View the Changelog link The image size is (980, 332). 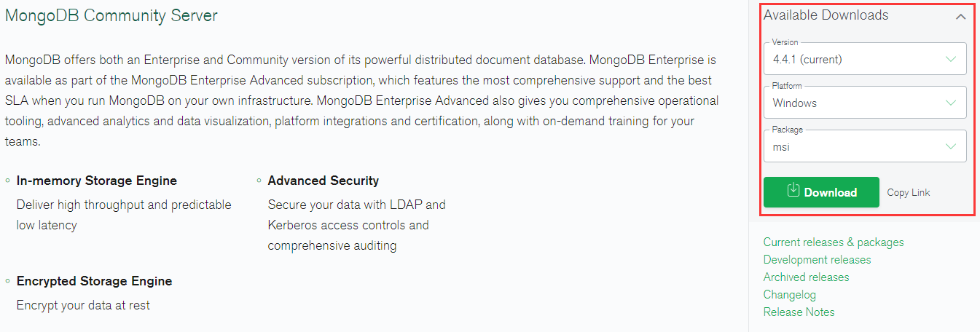(789, 295)
